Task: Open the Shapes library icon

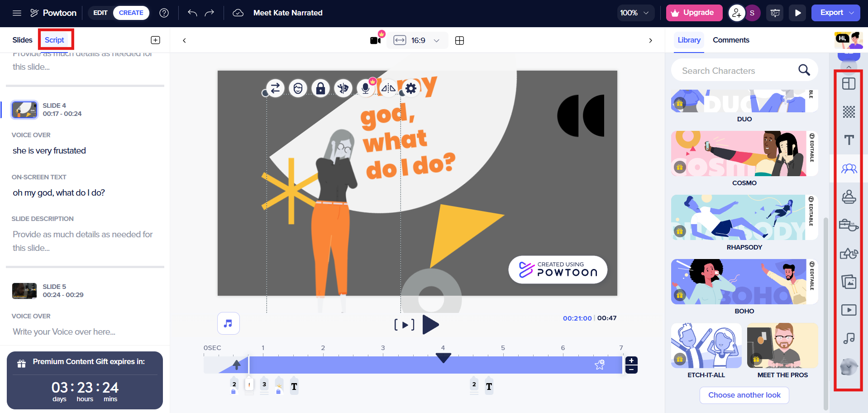Action: (849, 254)
